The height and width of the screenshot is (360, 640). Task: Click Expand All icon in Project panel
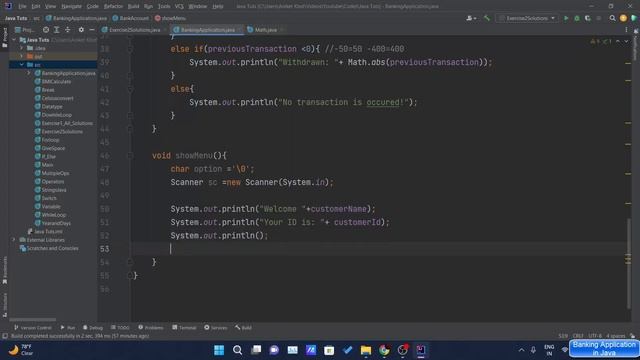click(57, 30)
